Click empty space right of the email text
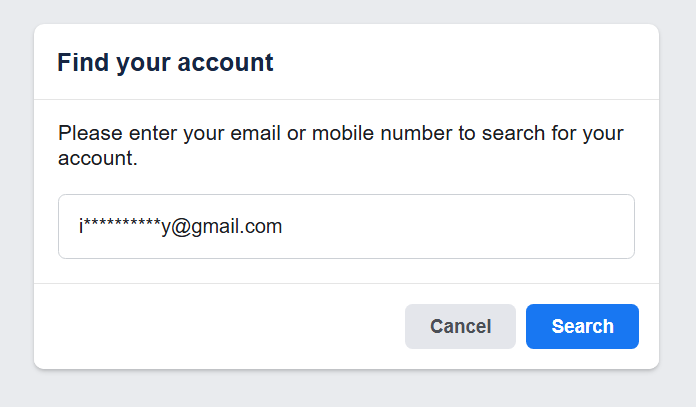This screenshot has height=407, width=696. tap(460, 227)
